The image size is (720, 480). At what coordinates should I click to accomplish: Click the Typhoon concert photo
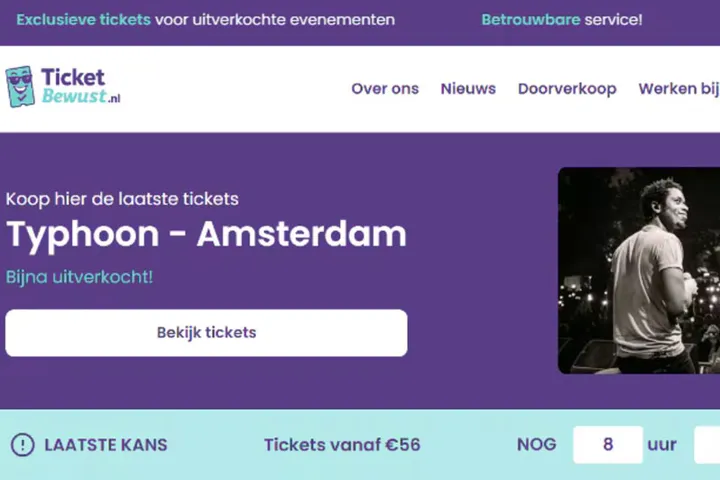click(639, 270)
